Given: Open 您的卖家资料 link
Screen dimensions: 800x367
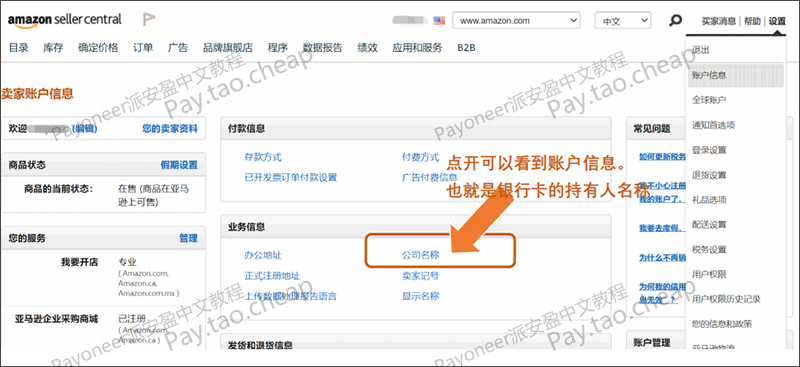Looking at the screenshot, I should [x=170, y=129].
